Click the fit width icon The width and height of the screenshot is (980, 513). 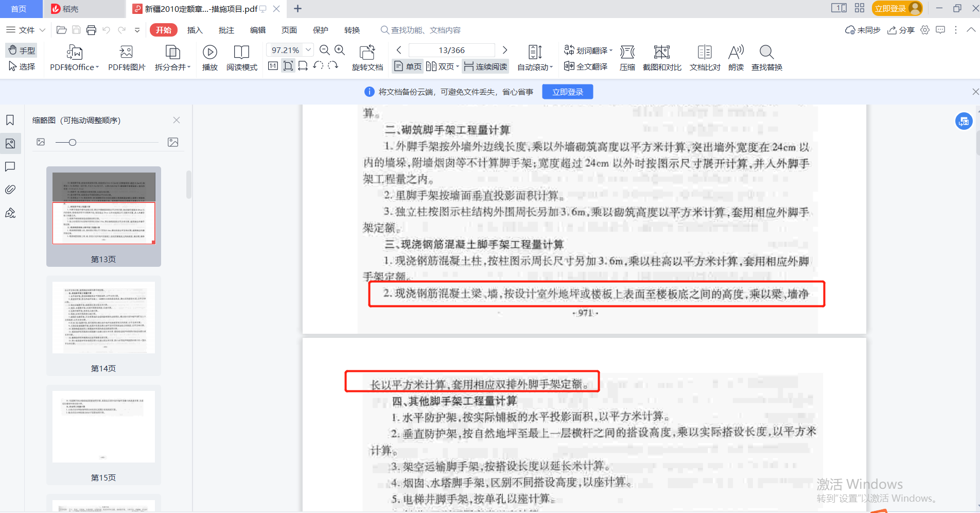click(303, 66)
